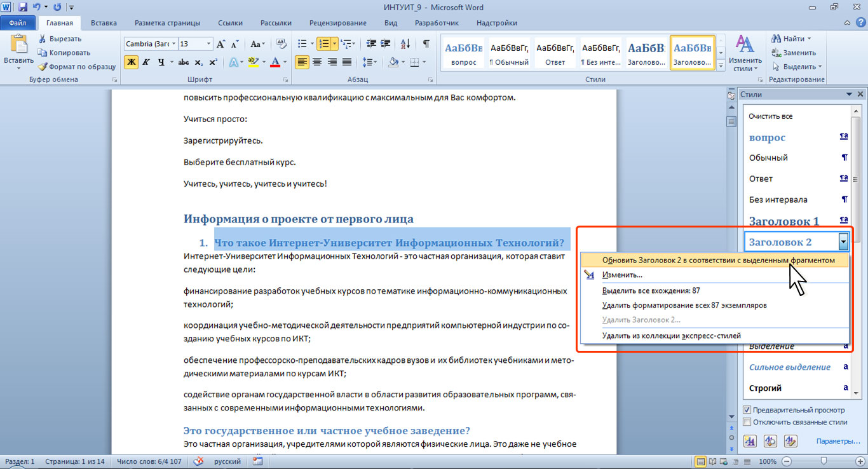
Task: Toggle subscript (x₂) formatting
Action: click(198, 62)
